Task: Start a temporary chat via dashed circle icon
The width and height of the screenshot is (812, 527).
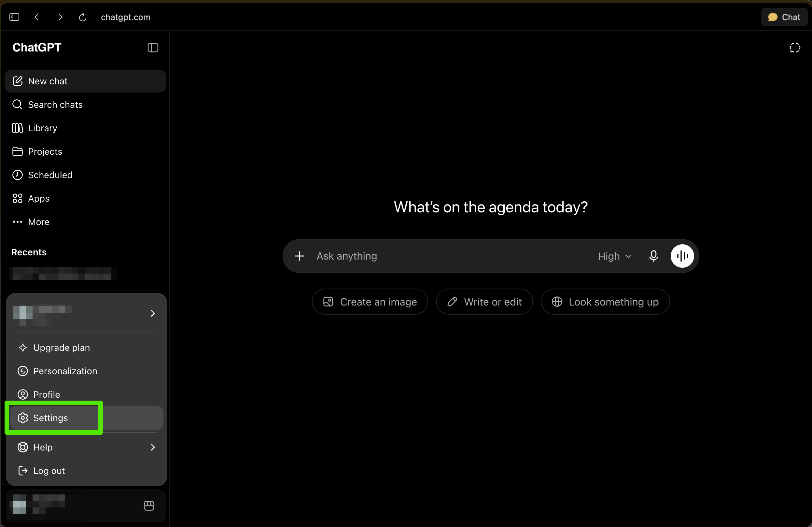Action: (795, 48)
